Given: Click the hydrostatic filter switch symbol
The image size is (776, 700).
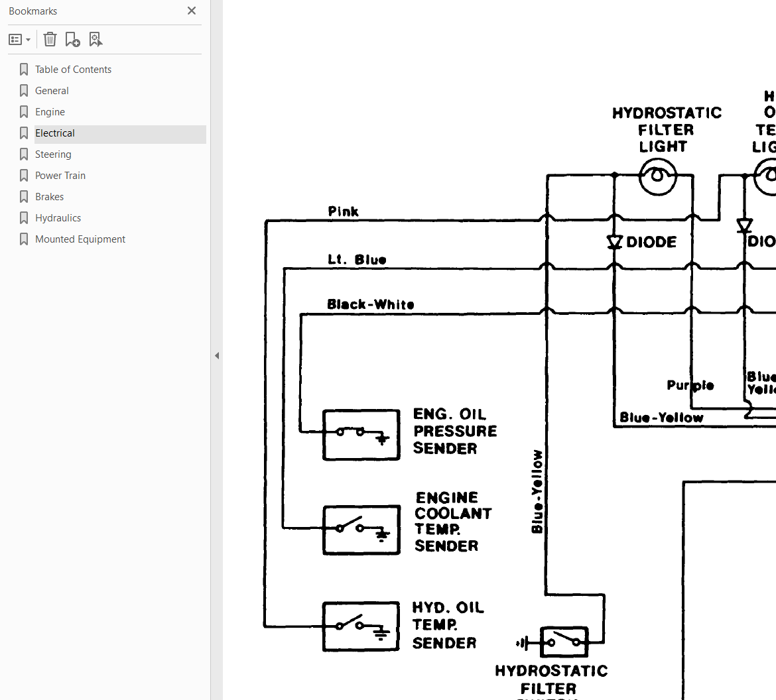Looking at the screenshot, I should (x=564, y=642).
